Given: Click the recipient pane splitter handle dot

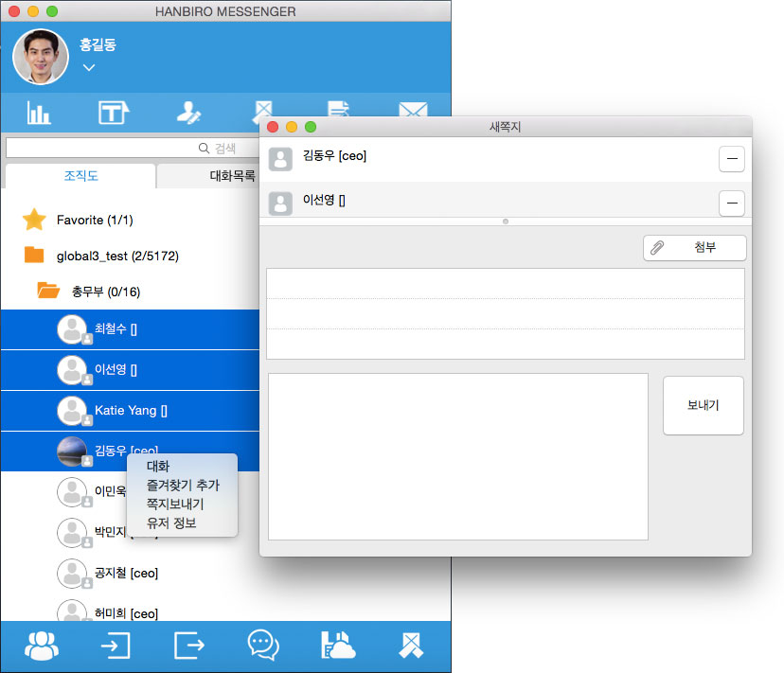Looking at the screenshot, I should (506, 221).
